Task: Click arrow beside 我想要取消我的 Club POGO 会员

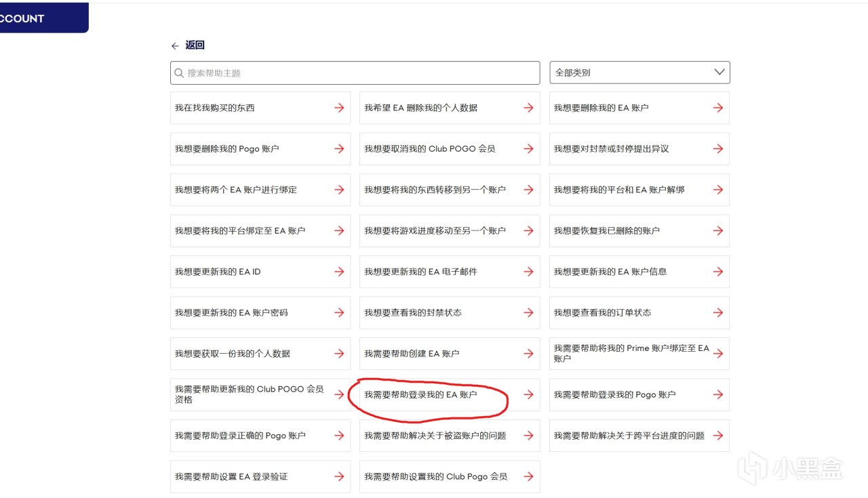Action: point(528,149)
